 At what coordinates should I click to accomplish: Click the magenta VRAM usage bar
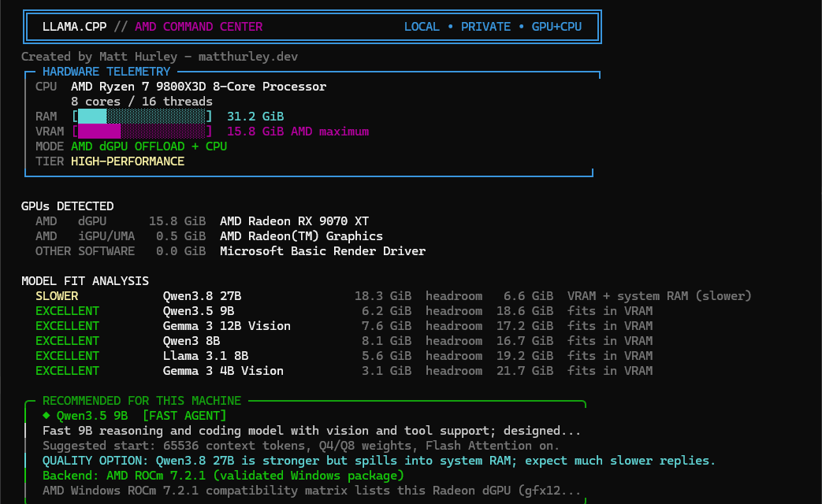tap(142, 132)
